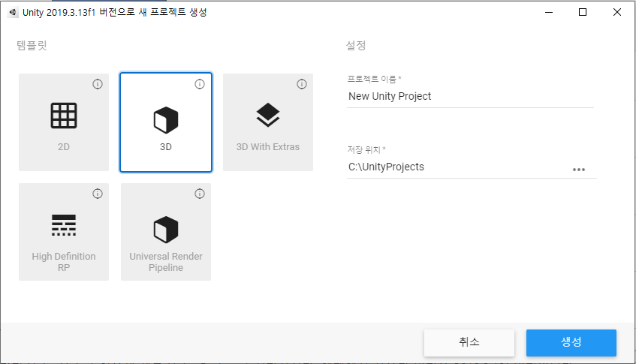Show info for 3D With Extras
The image size is (636, 364).
point(302,84)
